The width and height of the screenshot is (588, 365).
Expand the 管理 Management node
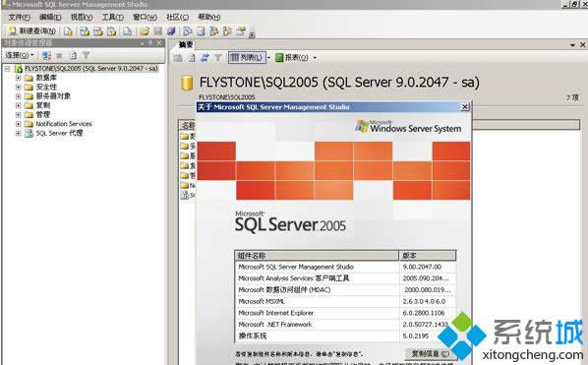pyautogui.click(x=18, y=114)
